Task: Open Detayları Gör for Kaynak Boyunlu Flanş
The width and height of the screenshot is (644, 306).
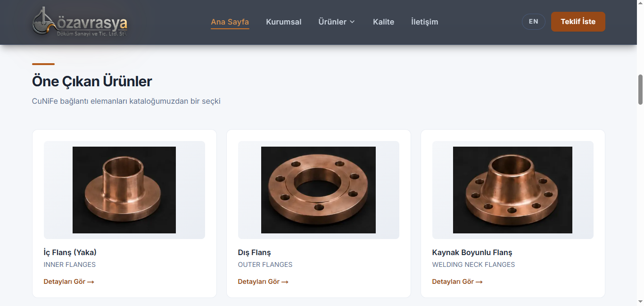Action: pyautogui.click(x=457, y=281)
